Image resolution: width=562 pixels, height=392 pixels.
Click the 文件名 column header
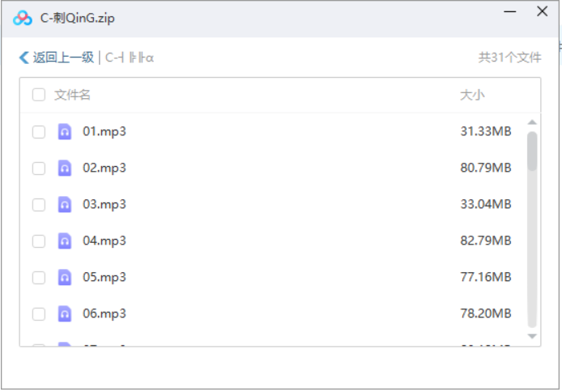pos(72,96)
